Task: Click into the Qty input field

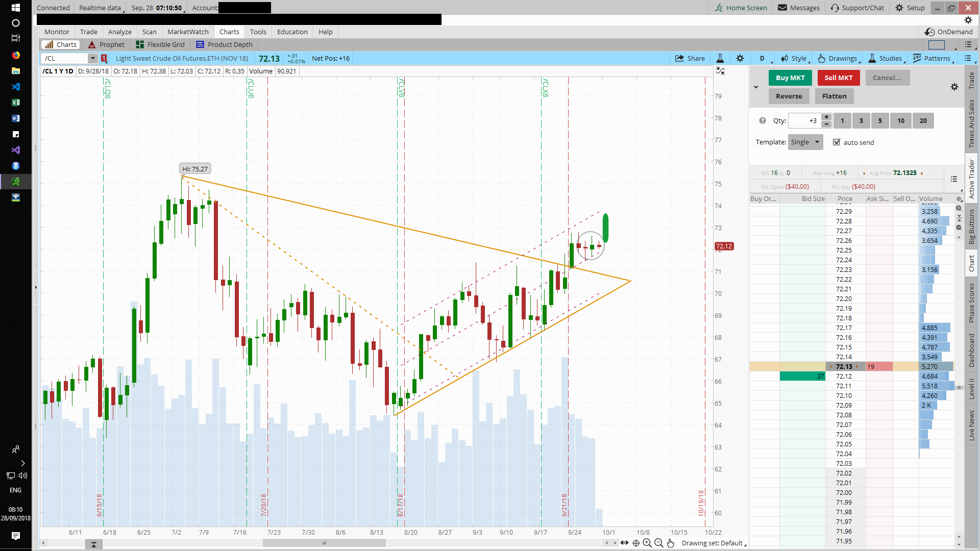Action: [x=804, y=120]
